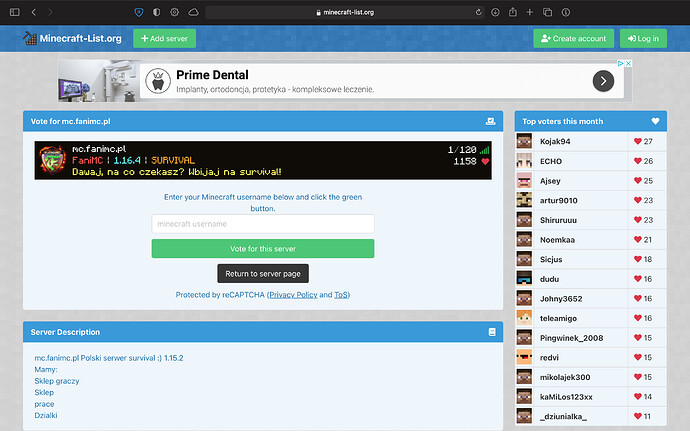The image size is (690, 431).
Task: Open a new tab with plus icon
Action: (x=530, y=12)
